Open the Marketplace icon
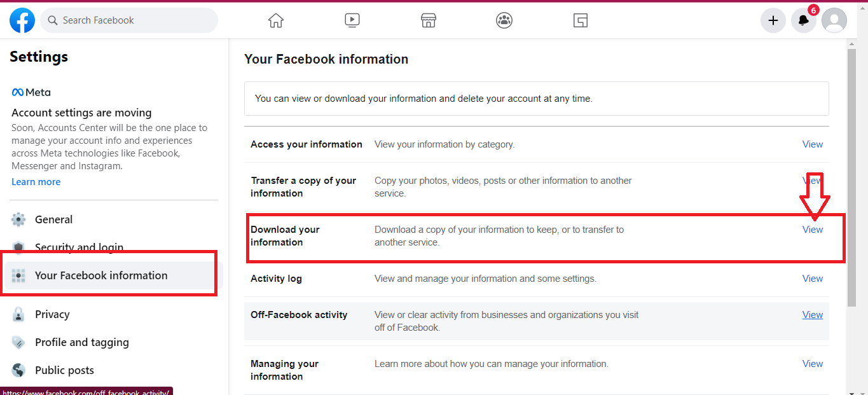 pyautogui.click(x=429, y=20)
